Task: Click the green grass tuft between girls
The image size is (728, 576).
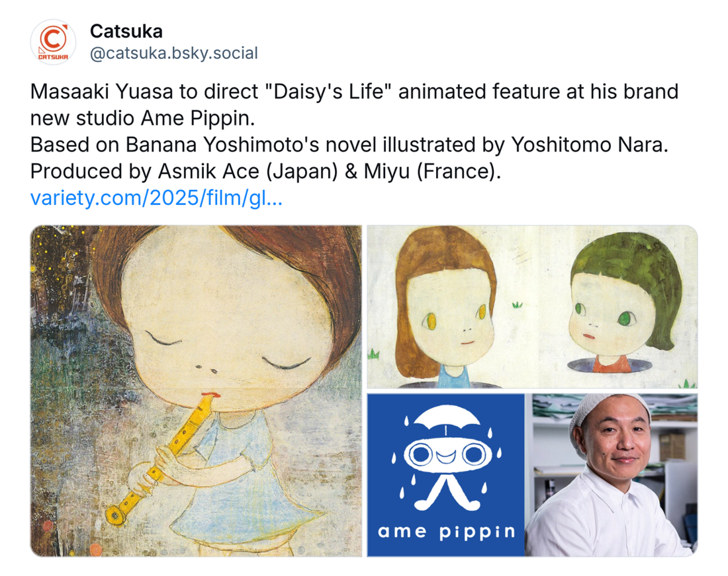Action: coord(518,305)
